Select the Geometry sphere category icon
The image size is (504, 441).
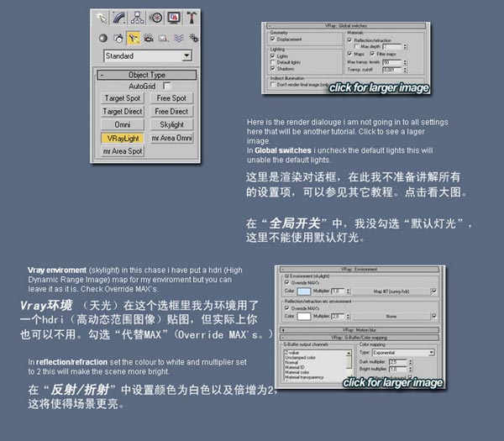point(102,38)
